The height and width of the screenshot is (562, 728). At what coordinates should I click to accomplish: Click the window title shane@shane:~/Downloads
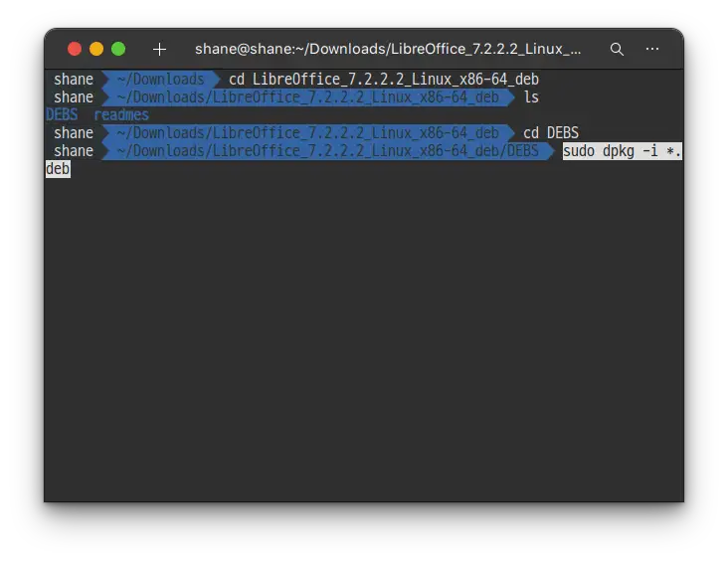pos(388,49)
